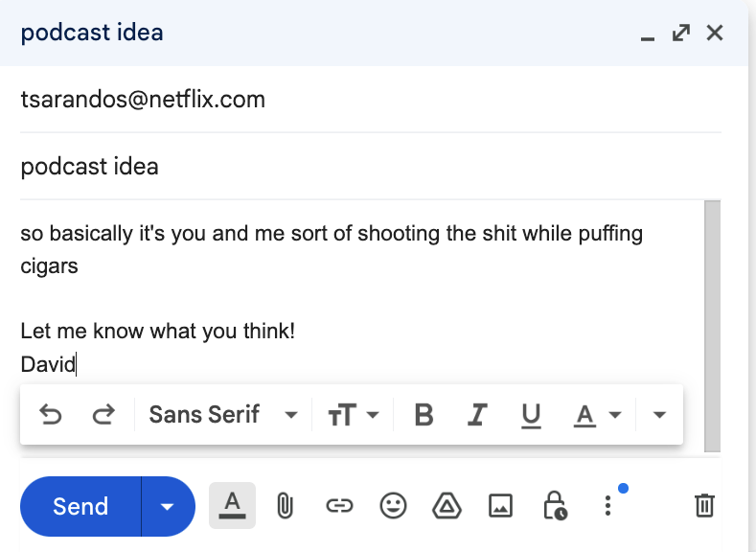Open the Sans Serif font dropdown
This screenshot has width=756, height=552.
pyautogui.click(x=223, y=415)
